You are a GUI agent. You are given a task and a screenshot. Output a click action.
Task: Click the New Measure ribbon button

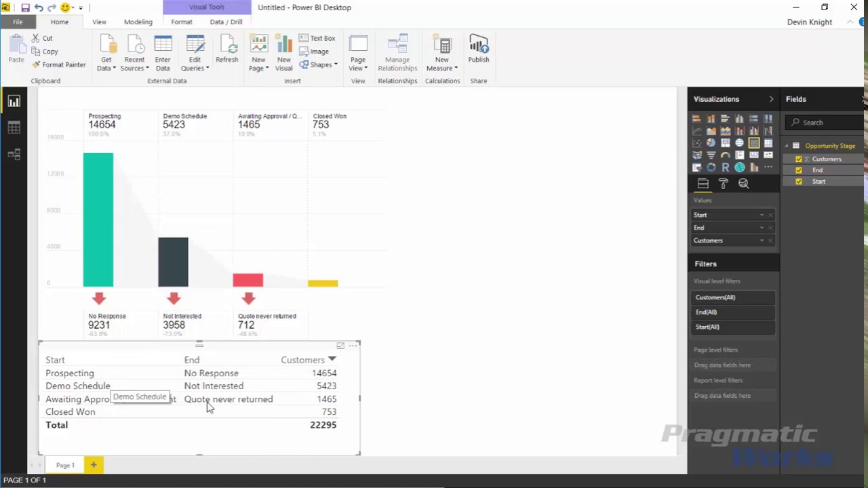pyautogui.click(x=442, y=54)
